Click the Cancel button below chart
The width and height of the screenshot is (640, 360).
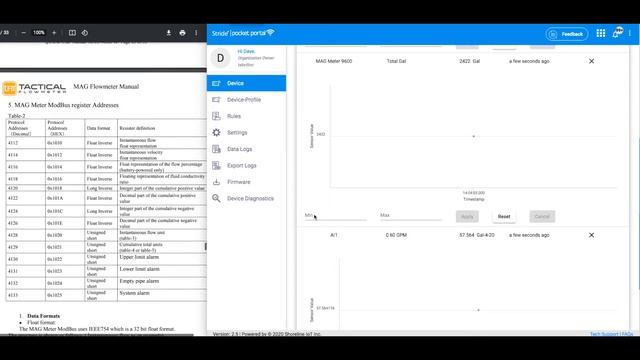(542, 216)
